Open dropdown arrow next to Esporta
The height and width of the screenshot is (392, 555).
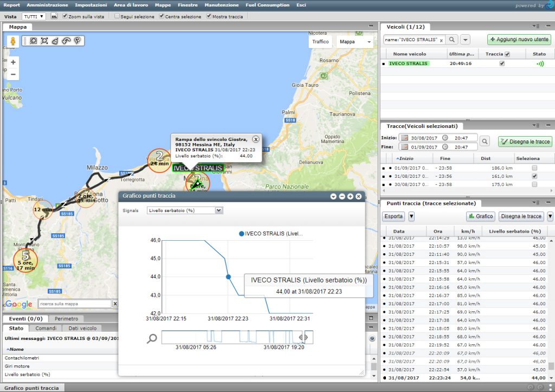411,216
